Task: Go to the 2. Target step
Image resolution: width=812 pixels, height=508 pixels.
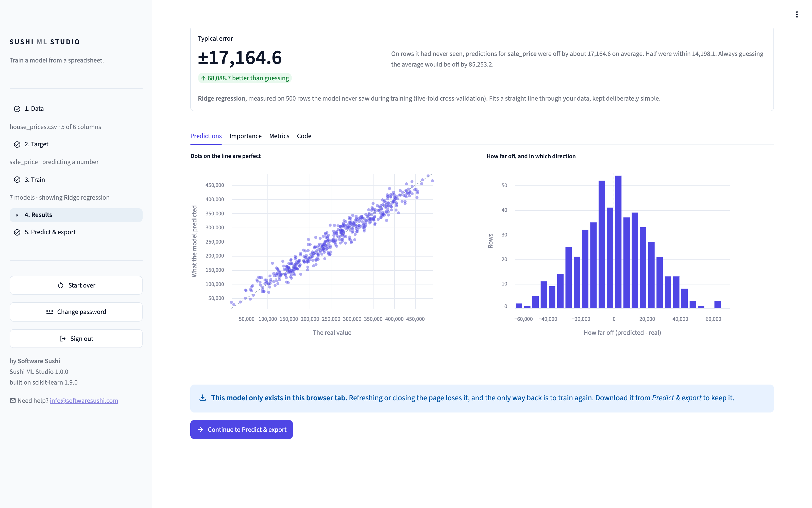Action: coord(76,145)
